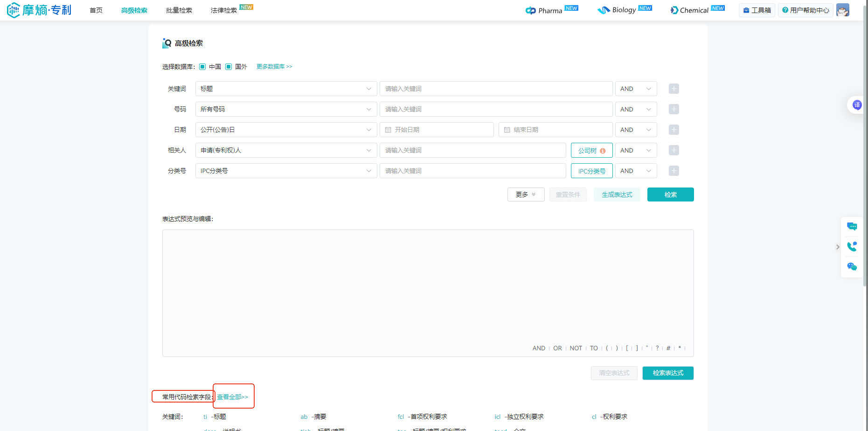Open the 法律检索 menu item
This screenshot has height=431, width=868.
point(224,10)
